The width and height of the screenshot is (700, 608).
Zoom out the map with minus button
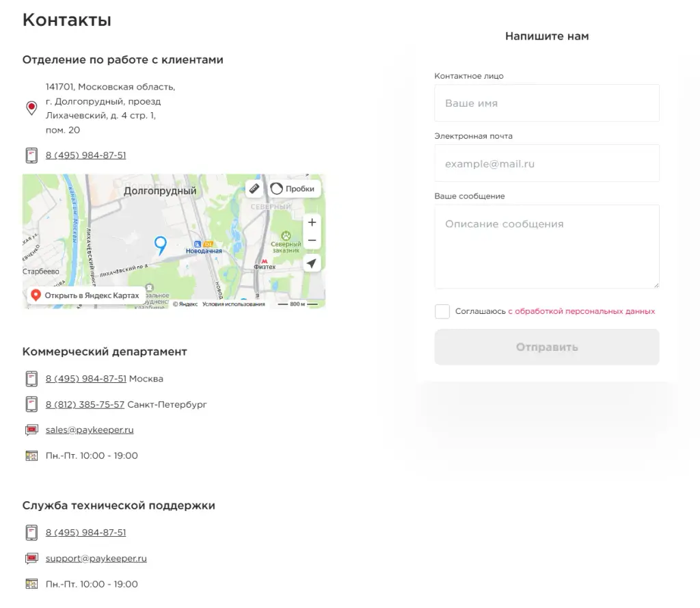(312, 240)
